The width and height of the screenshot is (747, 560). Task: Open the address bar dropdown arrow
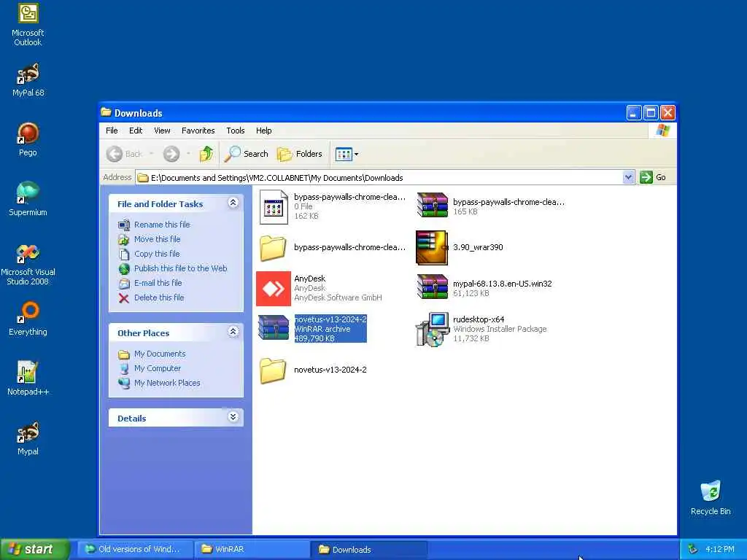point(628,177)
